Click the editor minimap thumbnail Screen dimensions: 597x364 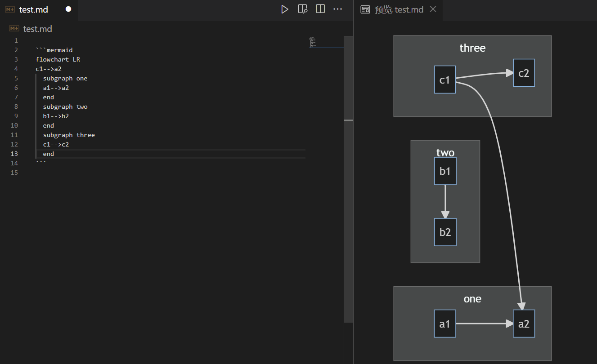tap(313, 42)
